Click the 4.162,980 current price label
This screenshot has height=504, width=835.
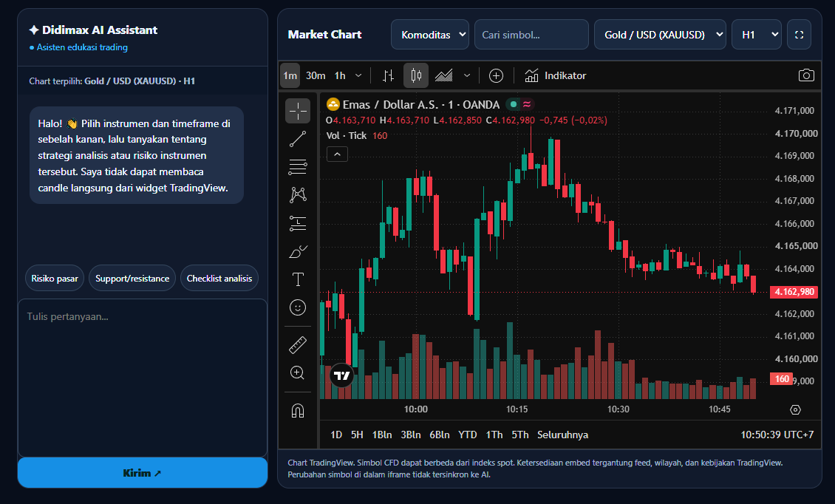[x=794, y=292]
